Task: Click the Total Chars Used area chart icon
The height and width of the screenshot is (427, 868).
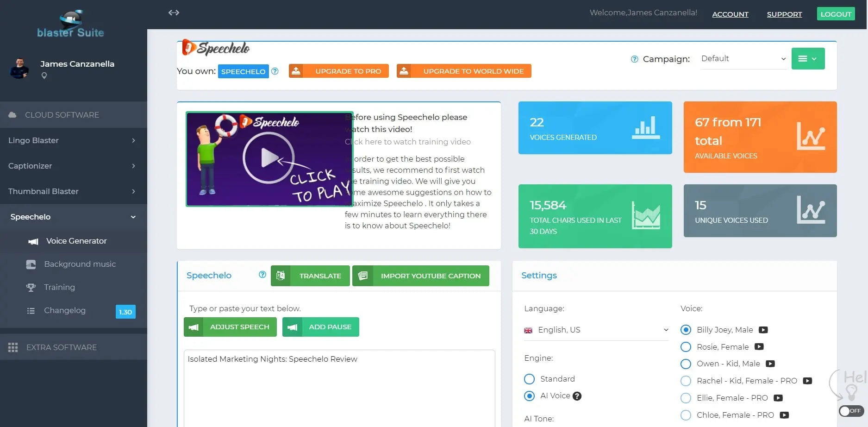Action: 646,215
